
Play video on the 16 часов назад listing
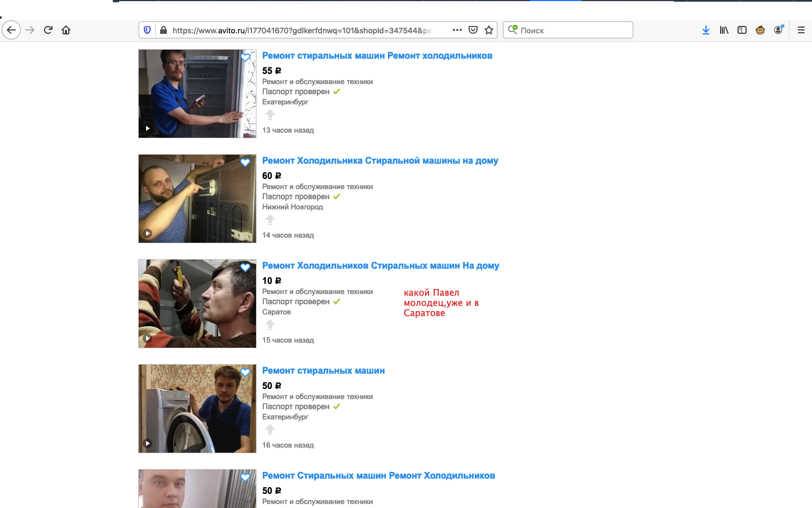(x=147, y=443)
